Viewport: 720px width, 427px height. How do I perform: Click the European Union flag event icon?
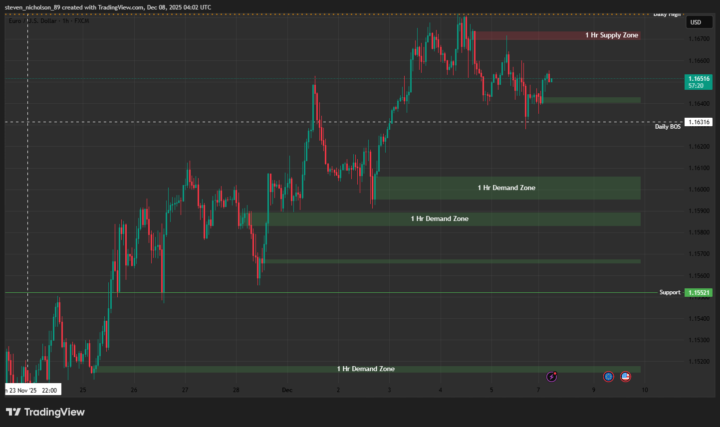coord(608,376)
